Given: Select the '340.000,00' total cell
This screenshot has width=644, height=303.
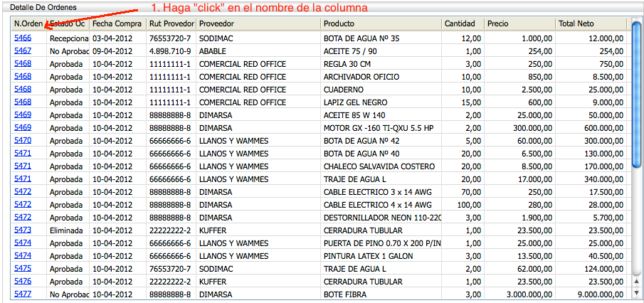Looking at the screenshot, I should pyautogui.click(x=591, y=179).
